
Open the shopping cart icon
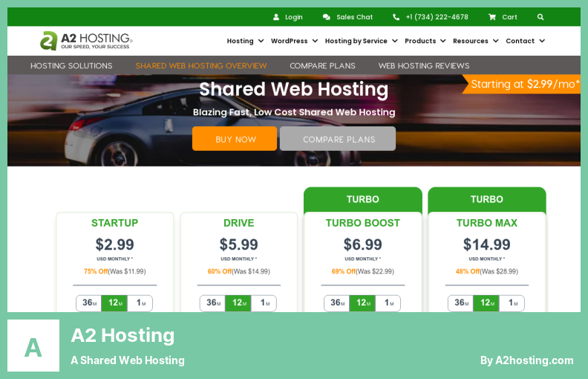pos(492,17)
